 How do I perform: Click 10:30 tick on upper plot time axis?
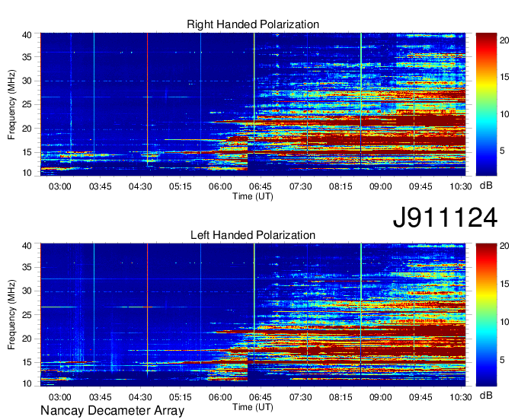coord(461,186)
